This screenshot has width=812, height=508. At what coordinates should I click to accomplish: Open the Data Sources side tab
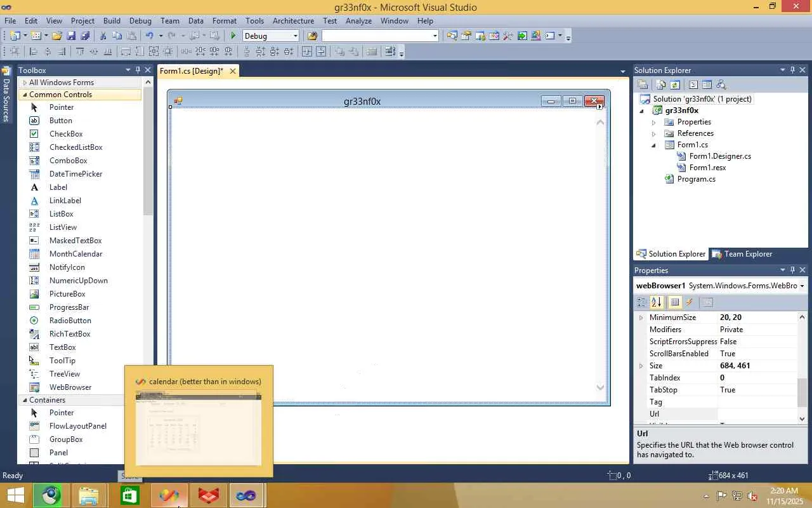tap(6, 94)
